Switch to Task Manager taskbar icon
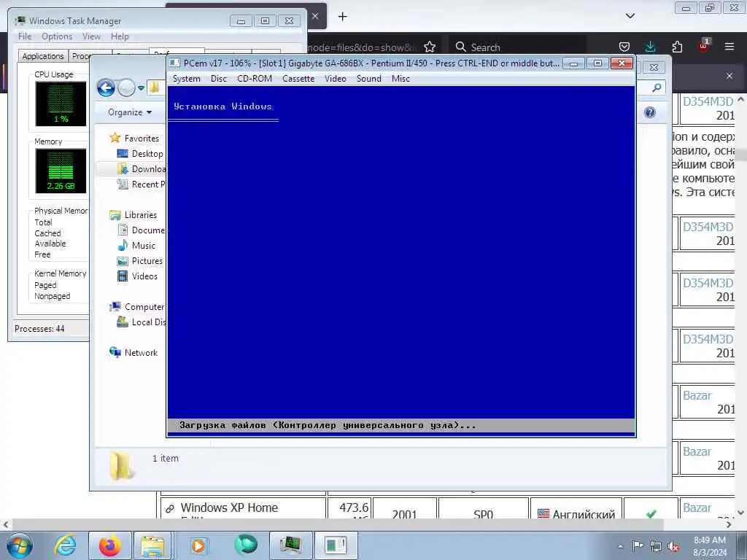747x560 pixels. pyautogui.click(x=291, y=545)
